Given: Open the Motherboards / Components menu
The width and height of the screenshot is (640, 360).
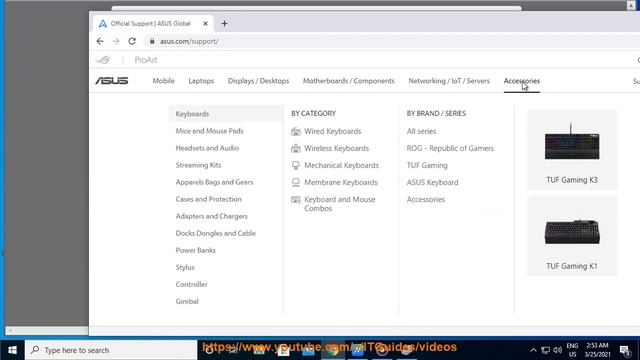Looking at the screenshot, I should [349, 81].
